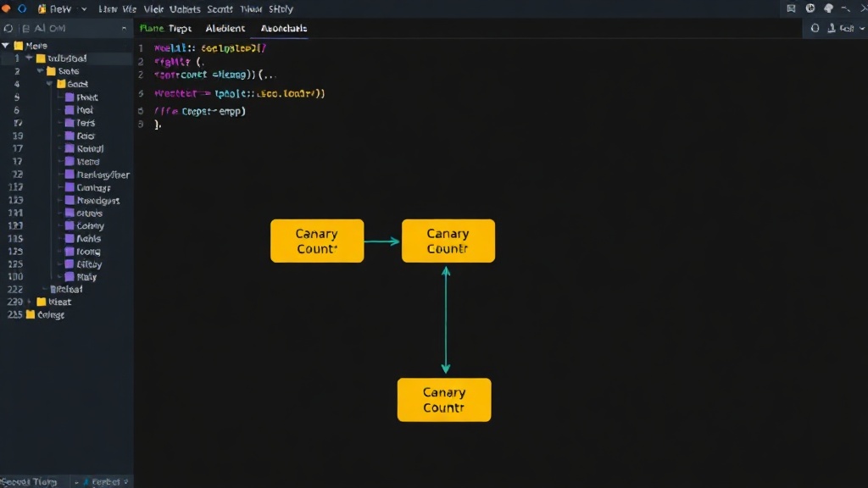Click the bell-shaped notification icon
The width and height of the screenshot is (868, 488).
(x=828, y=8)
